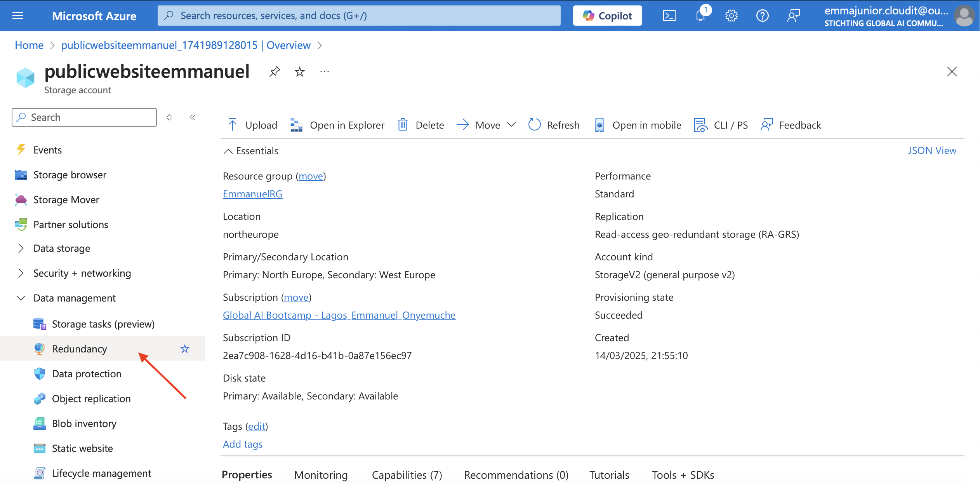Click the Storage tasks (preview) icon
Screen dimensions: 980x483
click(x=39, y=324)
